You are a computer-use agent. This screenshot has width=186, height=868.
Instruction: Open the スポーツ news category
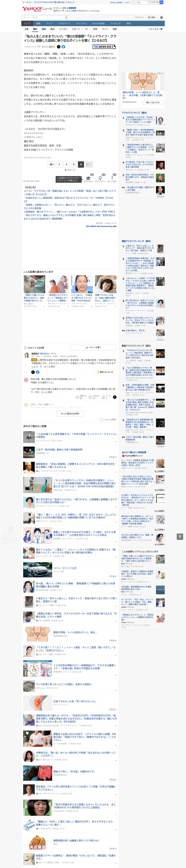click(x=76, y=29)
